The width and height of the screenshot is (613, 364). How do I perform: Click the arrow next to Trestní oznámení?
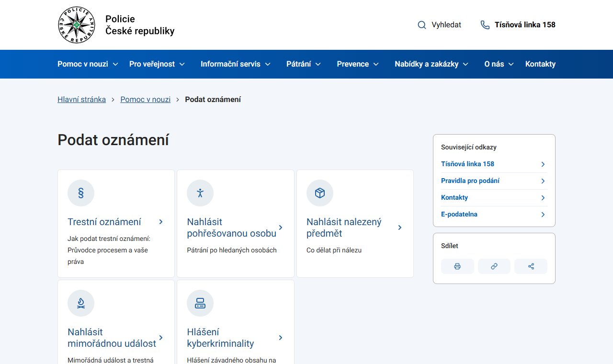click(161, 222)
